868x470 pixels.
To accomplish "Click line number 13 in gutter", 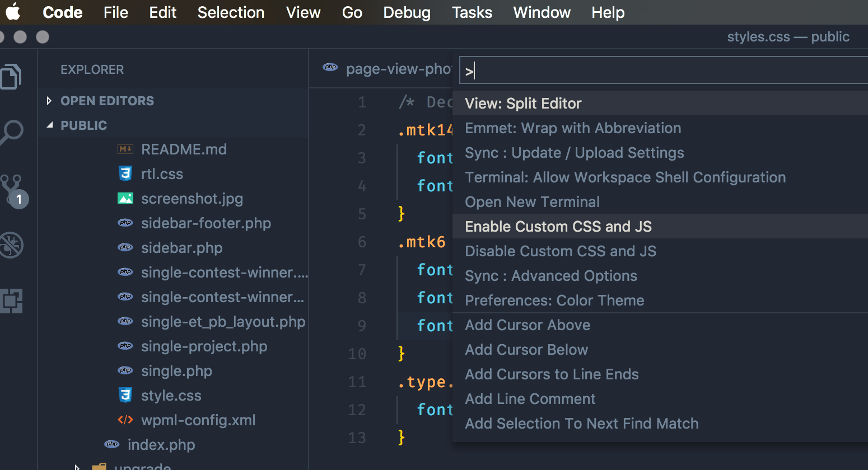I will 357,438.
